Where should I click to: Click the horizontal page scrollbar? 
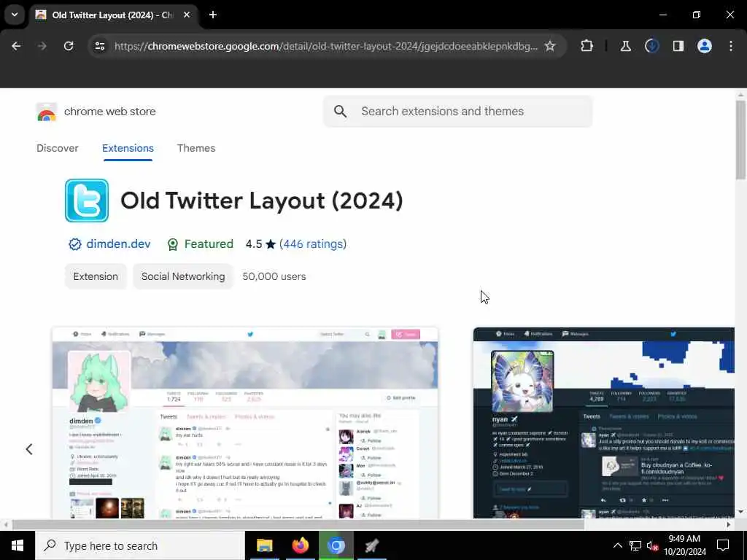(x=298, y=524)
